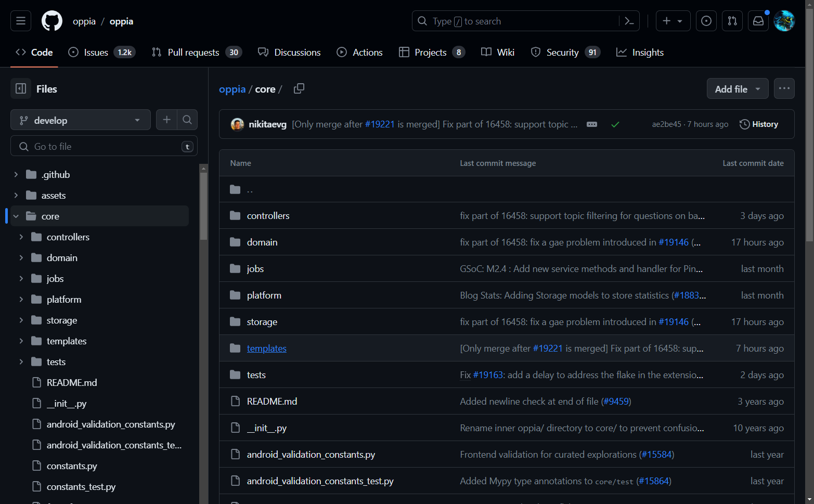View the commit check status checkmark
This screenshot has width=814, height=504.
(x=615, y=124)
